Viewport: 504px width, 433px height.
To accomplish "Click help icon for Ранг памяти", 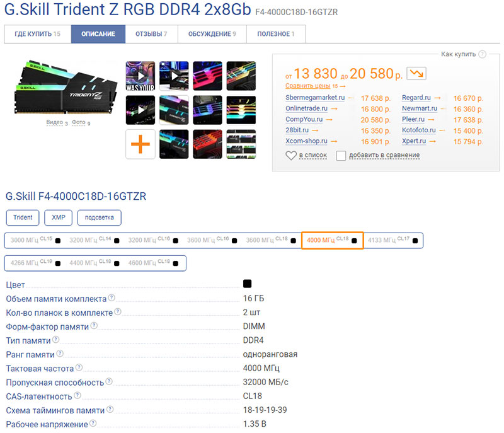I will 60,354.
